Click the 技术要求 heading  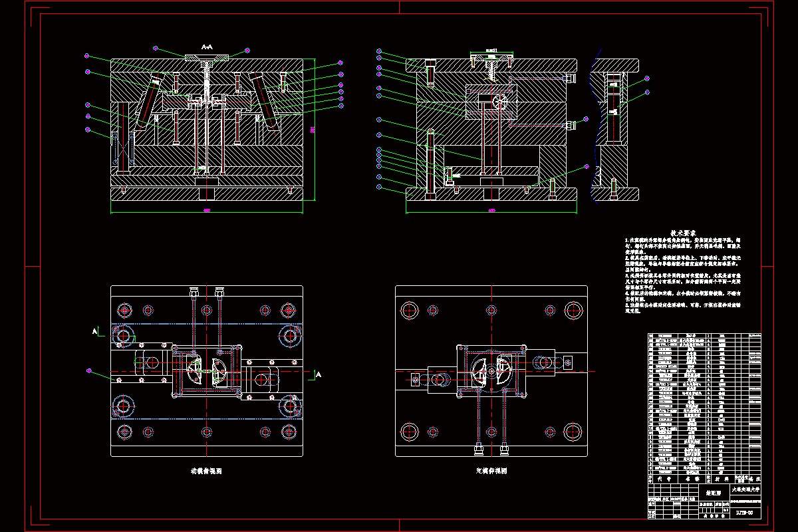684,233
